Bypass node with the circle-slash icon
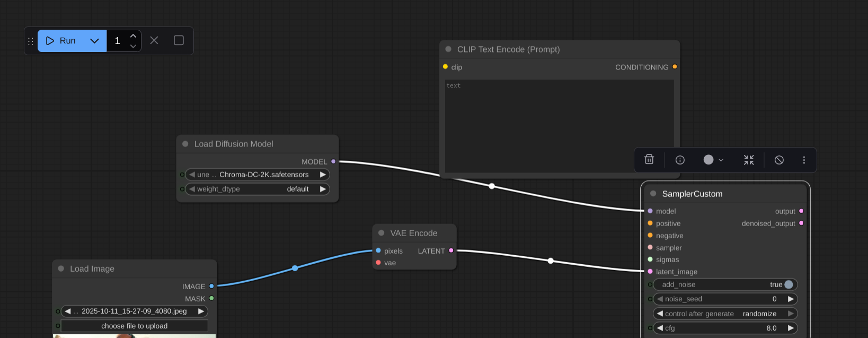This screenshot has width=868, height=338. click(779, 160)
